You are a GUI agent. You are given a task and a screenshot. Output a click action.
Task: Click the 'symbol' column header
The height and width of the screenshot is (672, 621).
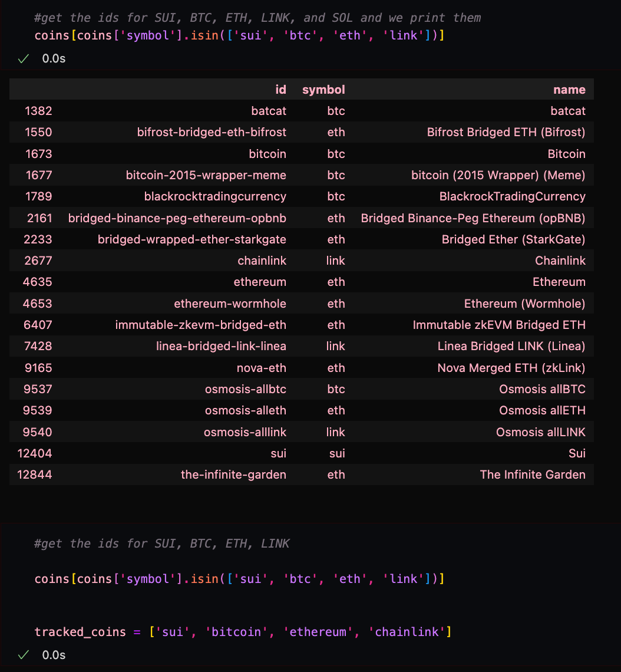click(x=323, y=90)
